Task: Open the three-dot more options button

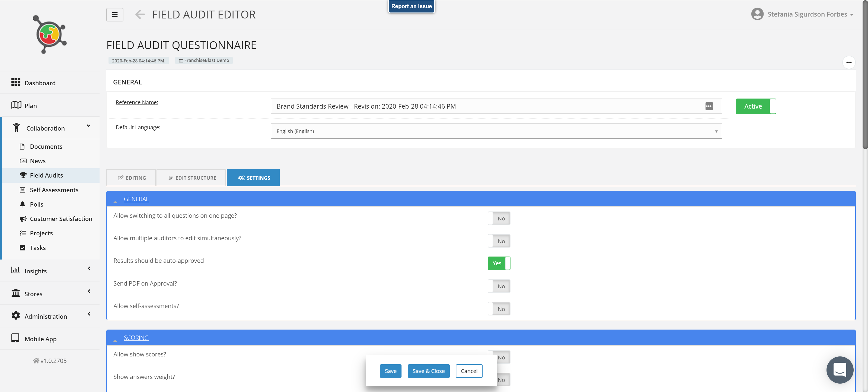Action: click(x=848, y=62)
